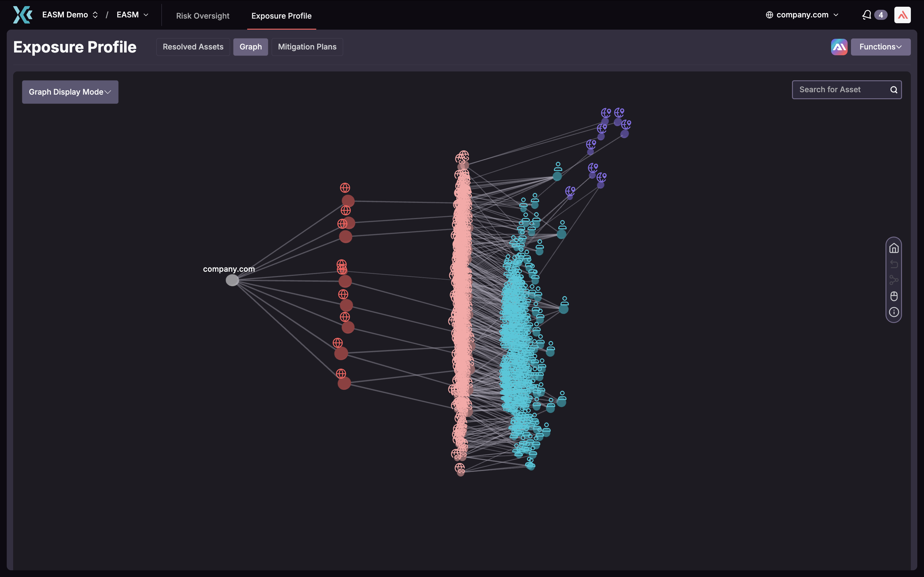Click the account icon in the top-right corner
924x577 pixels.
(x=902, y=15)
